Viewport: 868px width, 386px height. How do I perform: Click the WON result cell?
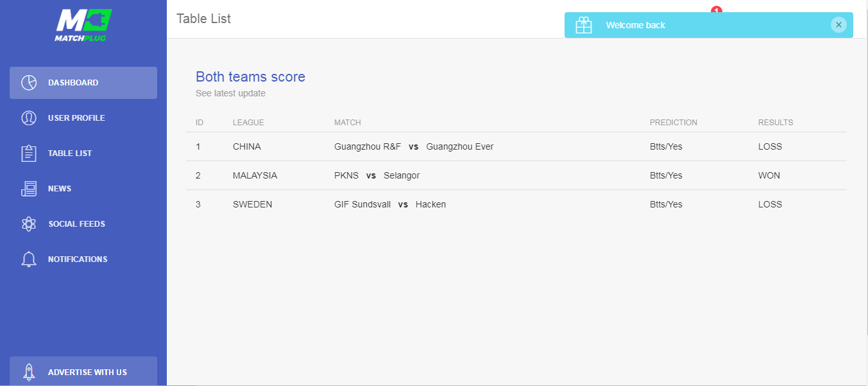769,175
